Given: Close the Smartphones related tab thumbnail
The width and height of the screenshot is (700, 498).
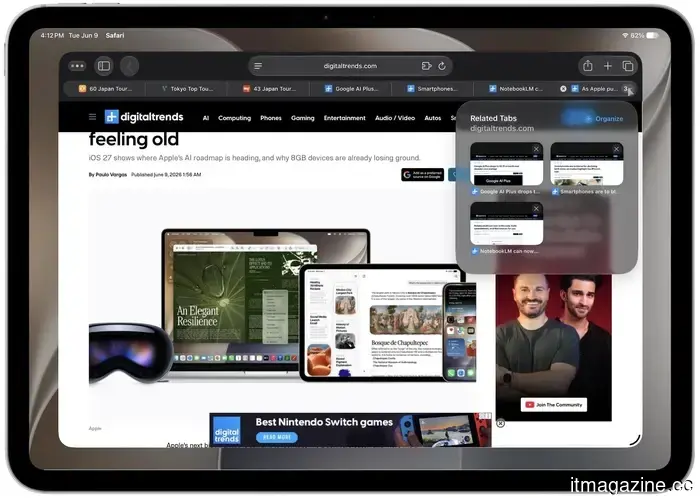Looking at the screenshot, I should pyautogui.click(x=617, y=149).
